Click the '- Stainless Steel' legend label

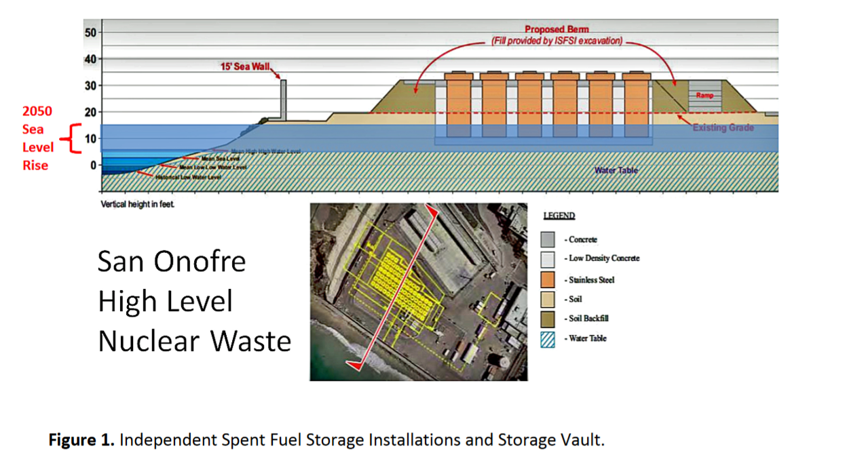click(x=589, y=279)
